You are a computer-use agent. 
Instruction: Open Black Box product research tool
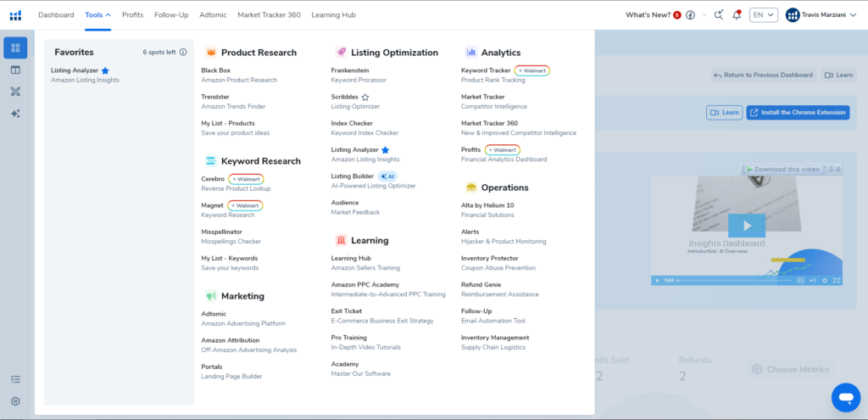click(239, 76)
